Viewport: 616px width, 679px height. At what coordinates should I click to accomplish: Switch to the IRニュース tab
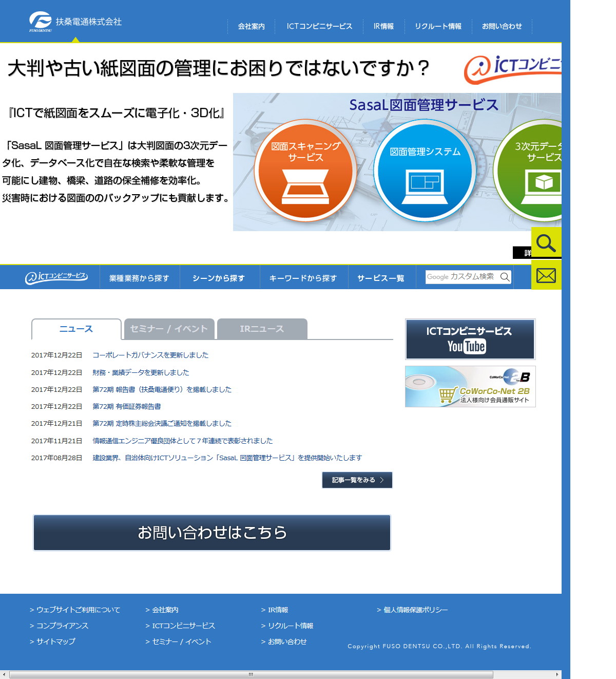coord(262,329)
